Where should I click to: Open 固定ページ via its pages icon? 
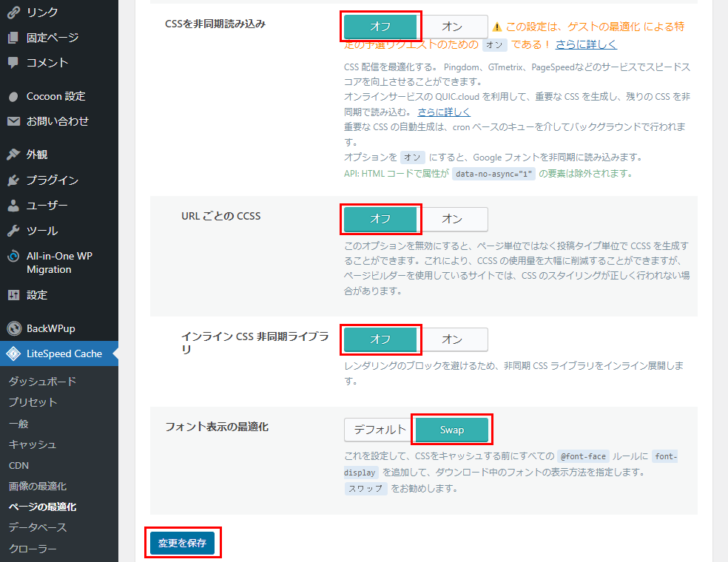[x=13, y=37]
